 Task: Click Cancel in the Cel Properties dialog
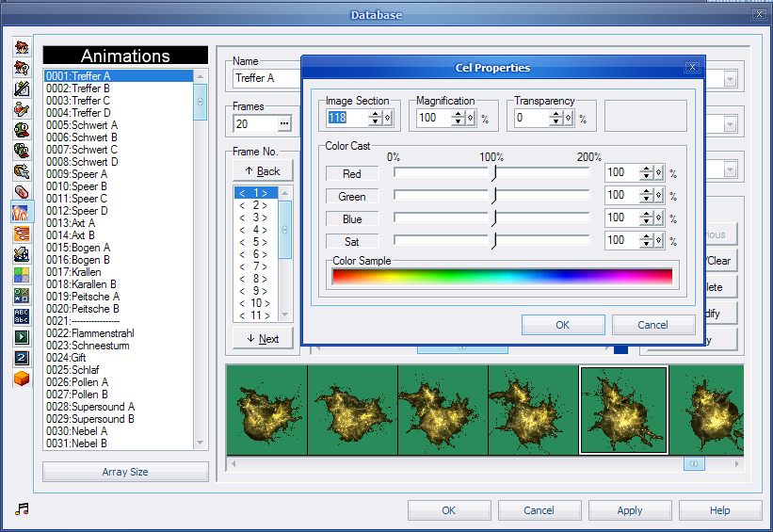coord(652,325)
